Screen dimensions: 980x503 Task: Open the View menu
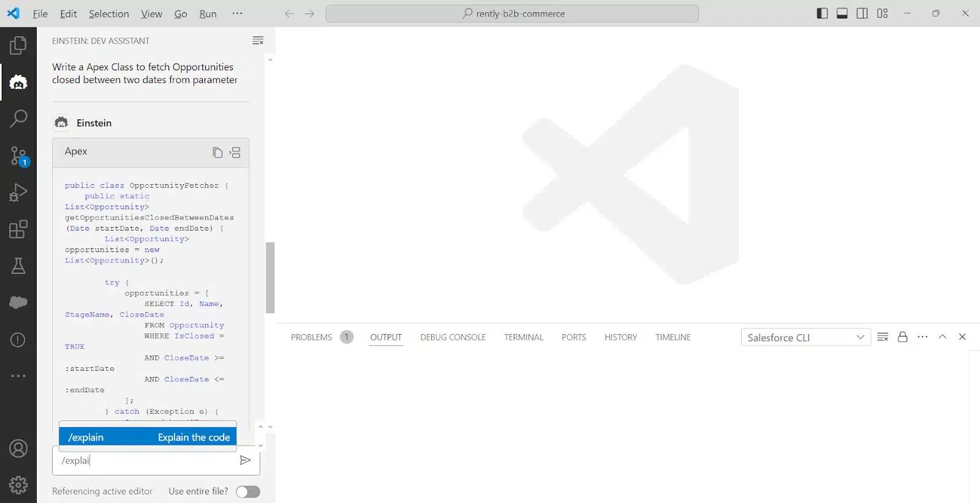151,13
